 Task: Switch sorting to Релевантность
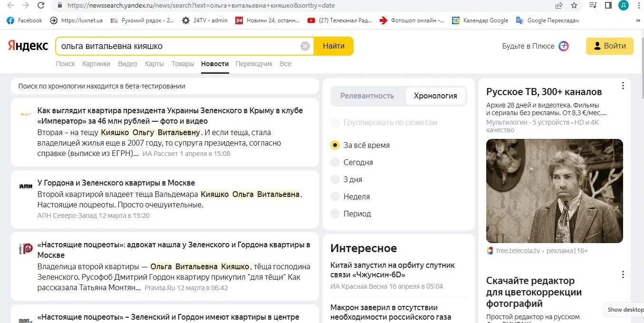coord(367,96)
